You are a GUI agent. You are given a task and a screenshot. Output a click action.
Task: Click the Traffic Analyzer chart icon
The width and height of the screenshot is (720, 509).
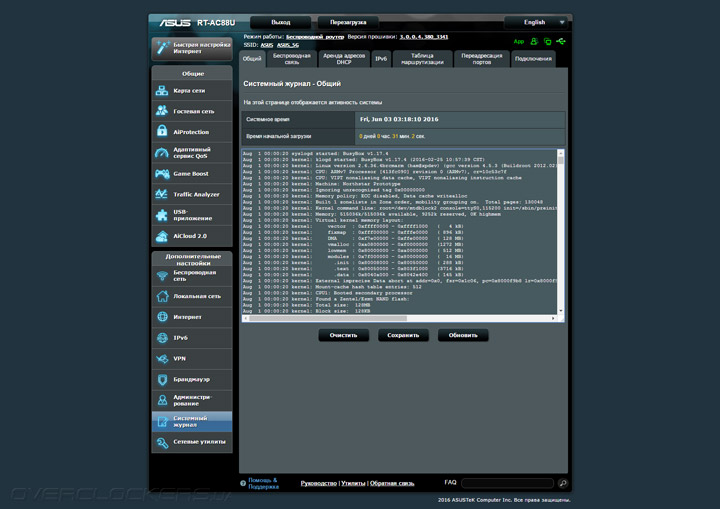[162, 194]
